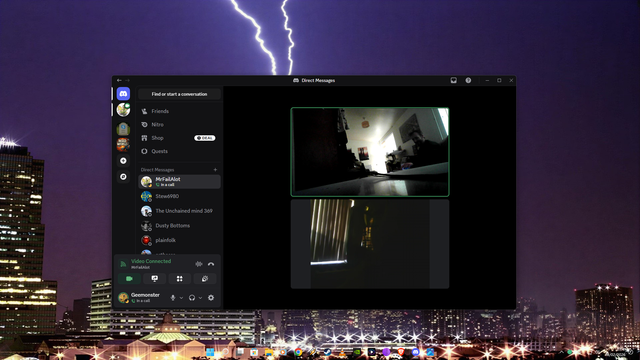The height and width of the screenshot is (360, 640).
Task: Deafen with the headphones icon
Action: click(x=192, y=298)
